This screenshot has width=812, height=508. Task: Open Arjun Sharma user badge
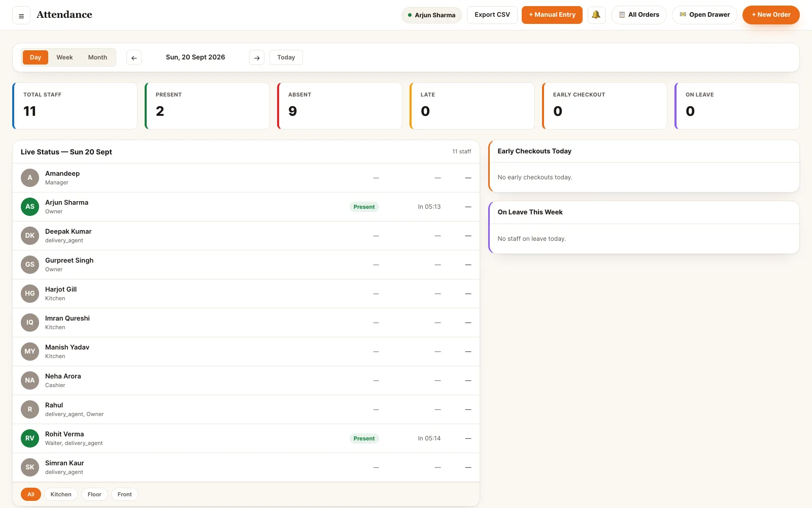431,15
